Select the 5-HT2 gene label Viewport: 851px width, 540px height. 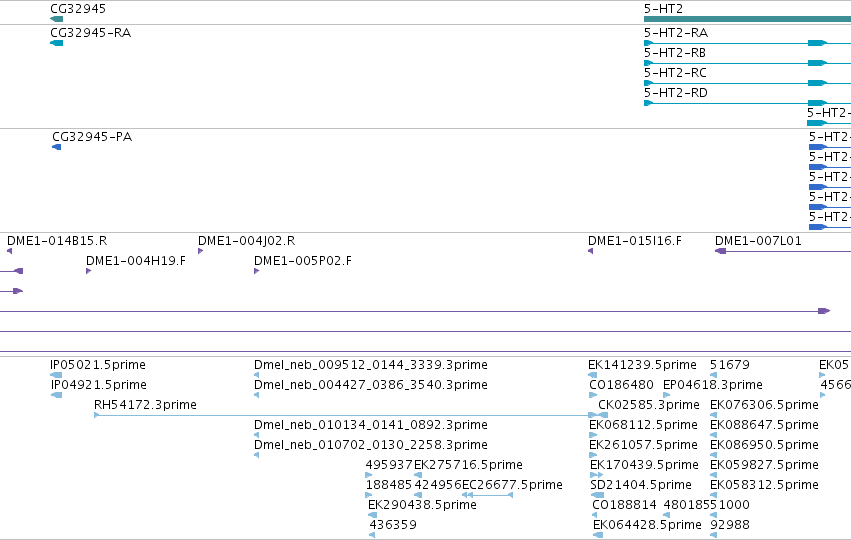[x=663, y=9]
